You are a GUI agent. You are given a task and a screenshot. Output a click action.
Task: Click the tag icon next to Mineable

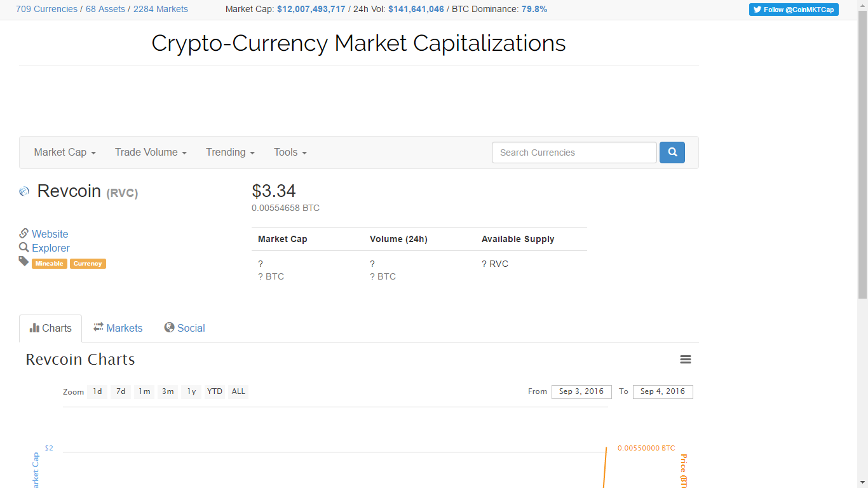point(24,262)
